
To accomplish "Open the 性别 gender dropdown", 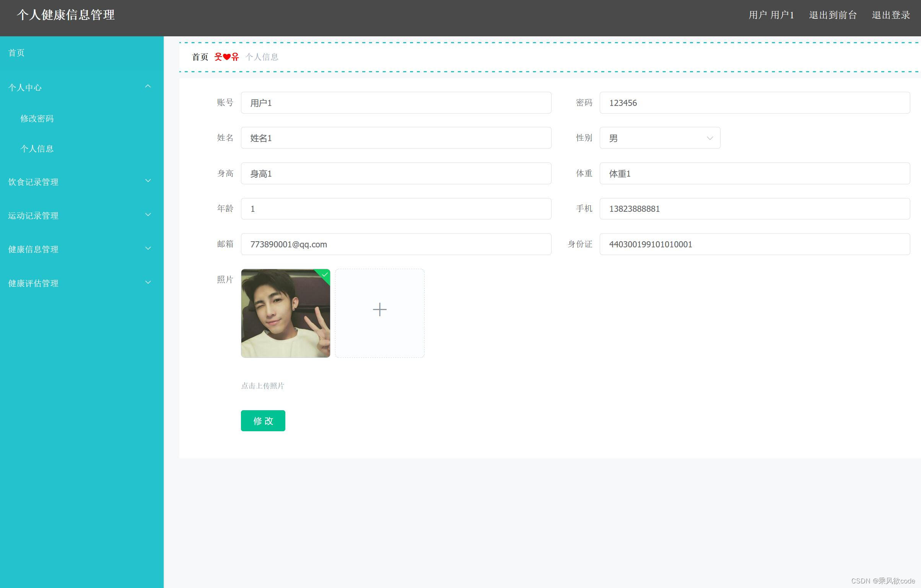I will click(659, 138).
